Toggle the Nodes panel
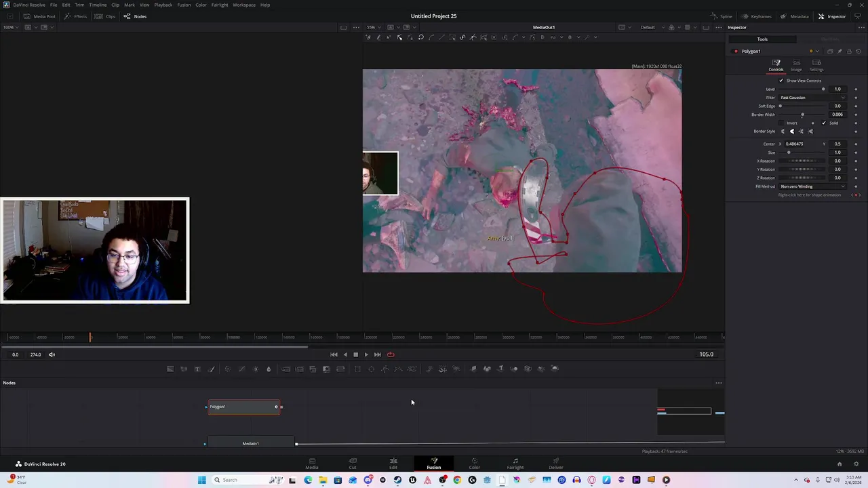868x488 pixels. [x=135, y=16]
